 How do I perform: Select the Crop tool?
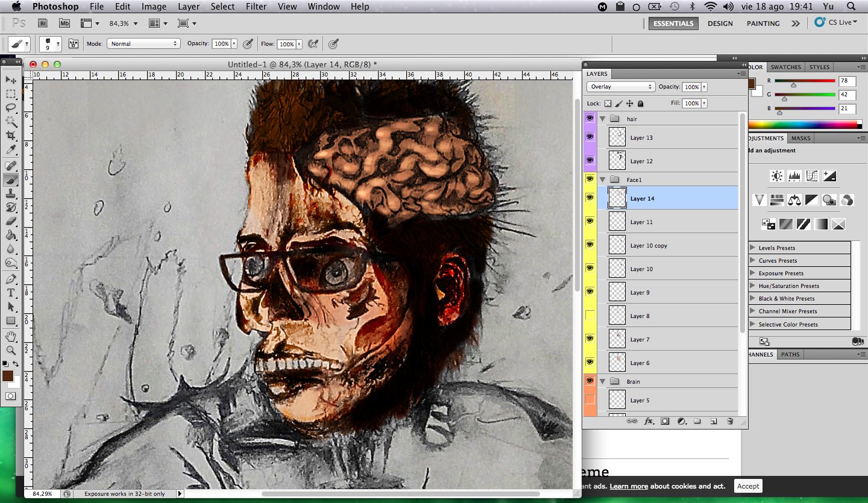(x=11, y=136)
